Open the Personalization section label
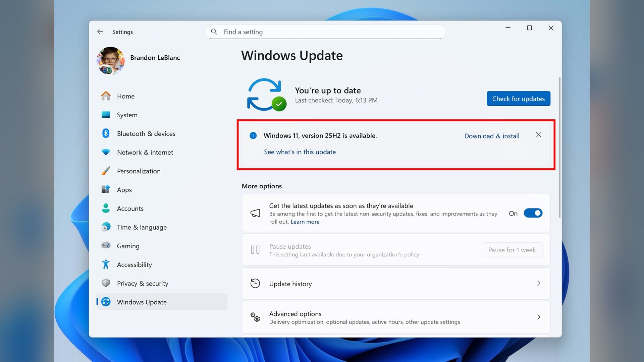The height and width of the screenshot is (362, 644). [x=139, y=171]
